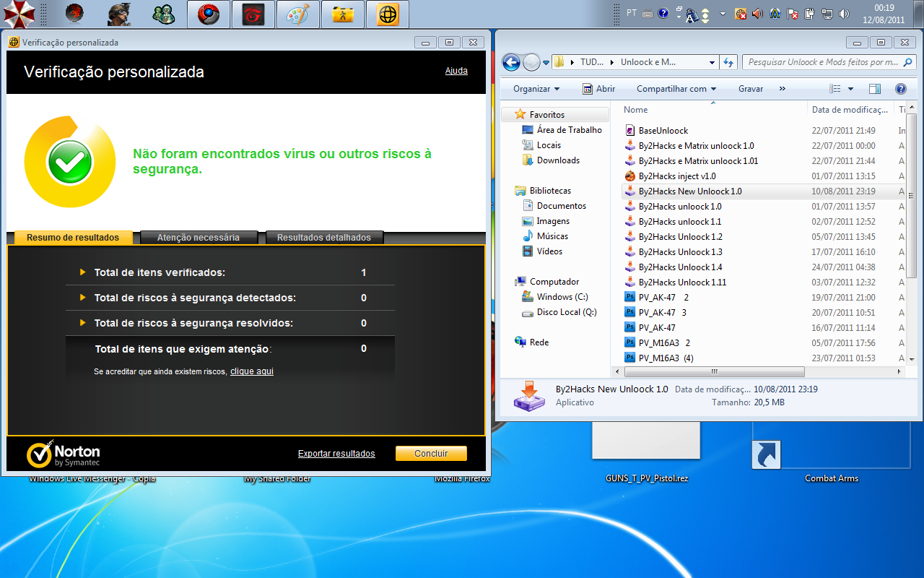Click the Explorer vertical scrollbar thumb
The image size is (924, 578).
(912, 194)
